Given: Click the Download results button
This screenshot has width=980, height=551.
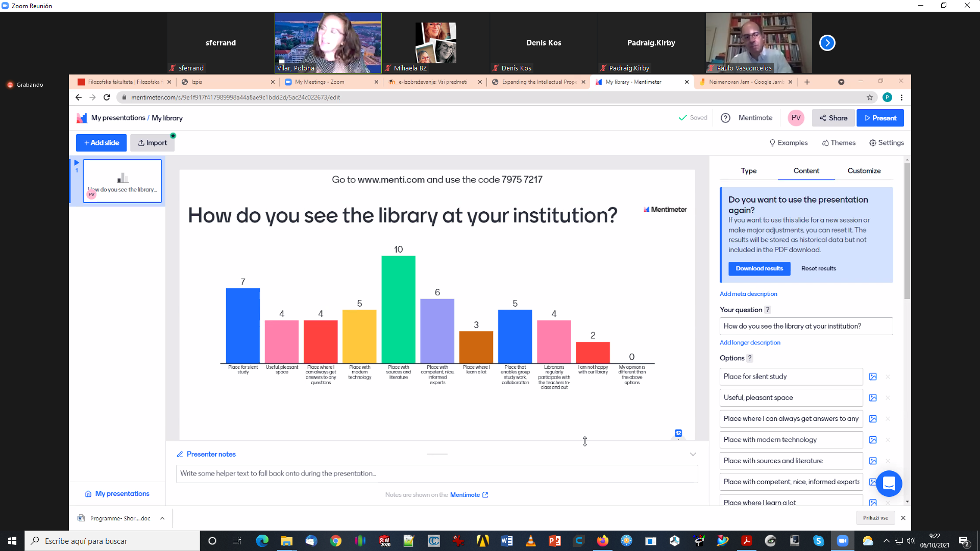Looking at the screenshot, I should tap(759, 268).
